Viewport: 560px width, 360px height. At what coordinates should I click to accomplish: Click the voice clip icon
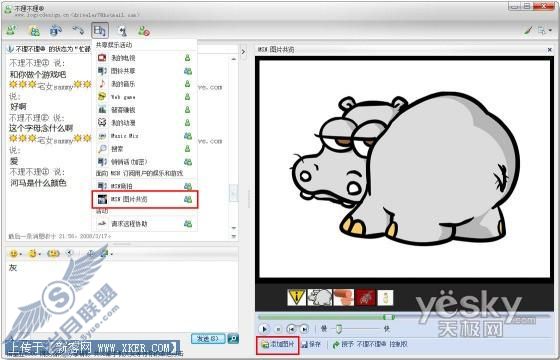tap(70, 253)
